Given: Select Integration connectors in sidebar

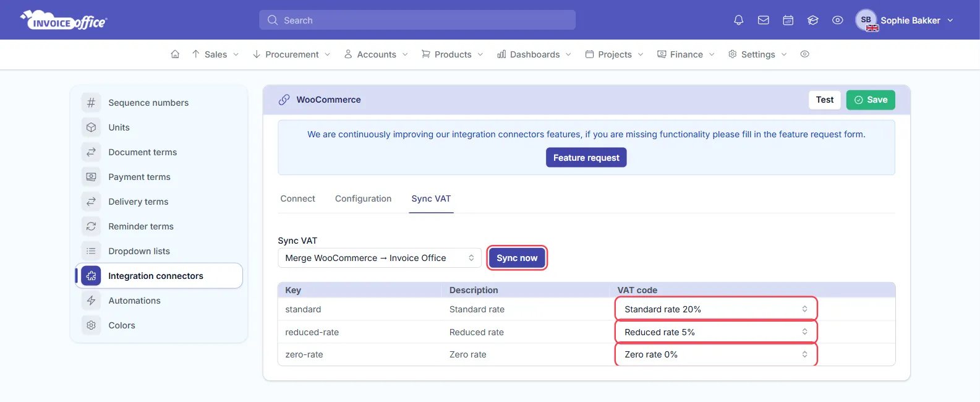Looking at the screenshot, I should coord(160,276).
